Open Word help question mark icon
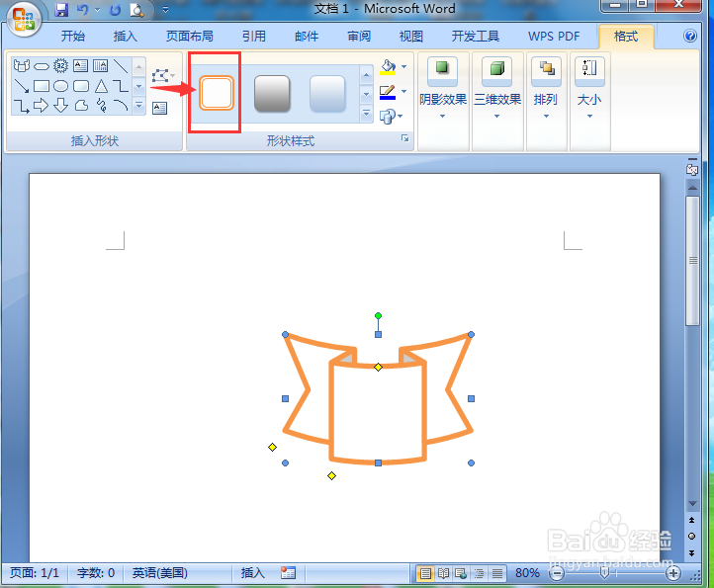Screen dimensions: 714x588 (690, 36)
